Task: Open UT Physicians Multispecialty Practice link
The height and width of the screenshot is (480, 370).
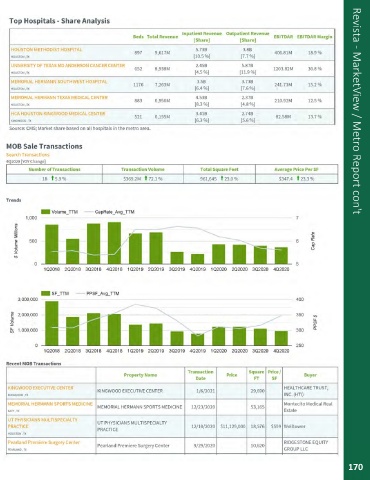Action: [43, 423]
